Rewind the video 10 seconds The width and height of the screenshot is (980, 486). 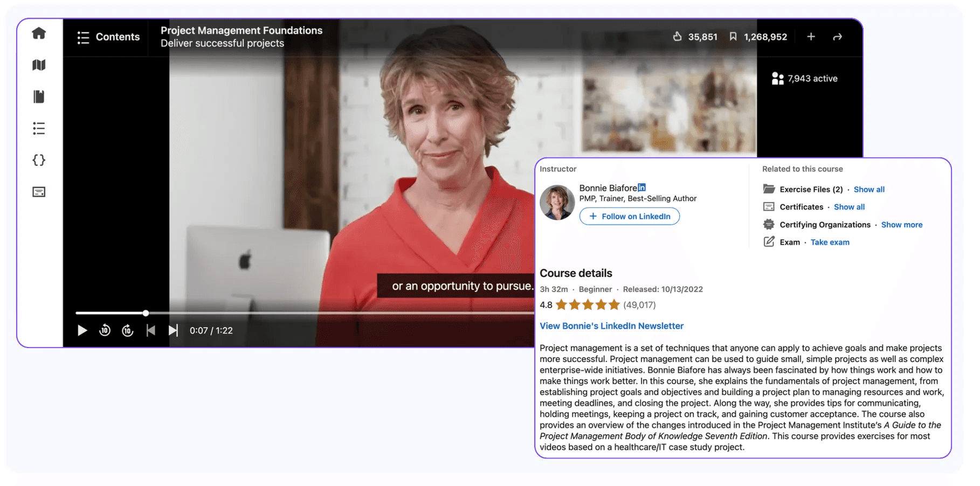click(x=105, y=330)
